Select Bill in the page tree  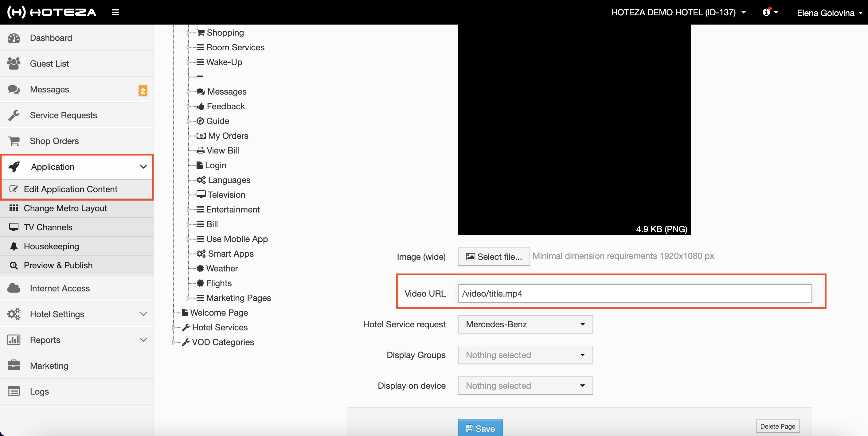click(x=212, y=224)
